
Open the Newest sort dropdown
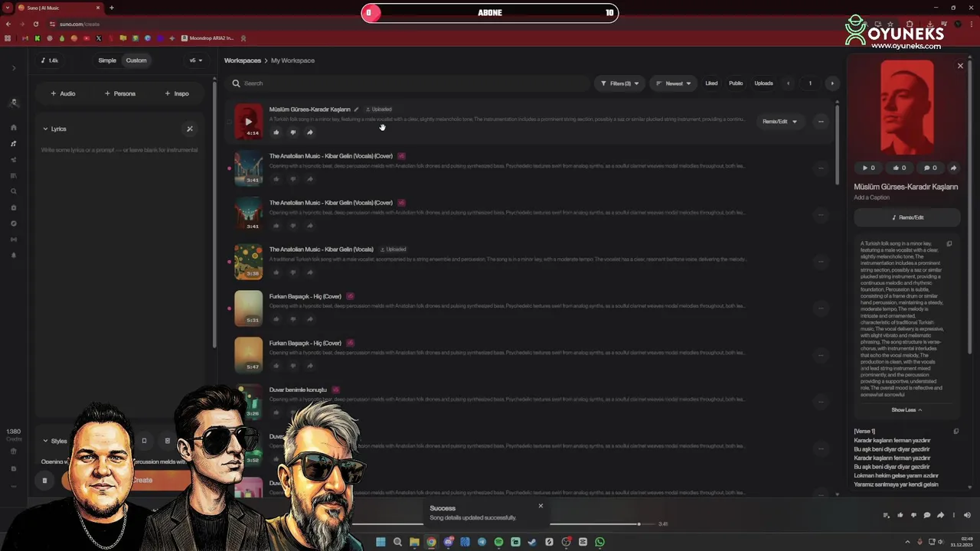pyautogui.click(x=674, y=83)
